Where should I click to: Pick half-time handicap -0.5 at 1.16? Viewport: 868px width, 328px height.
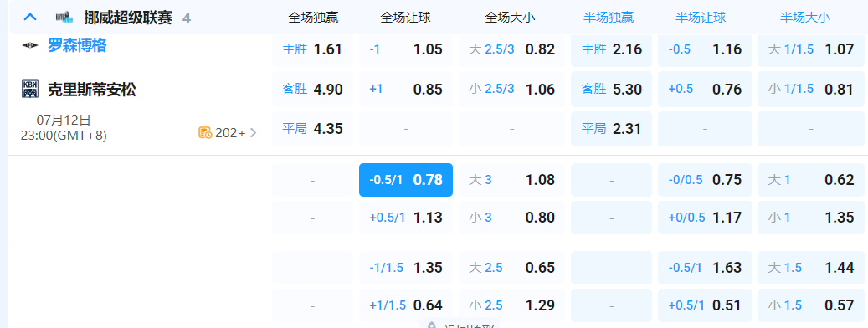pos(706,49)
